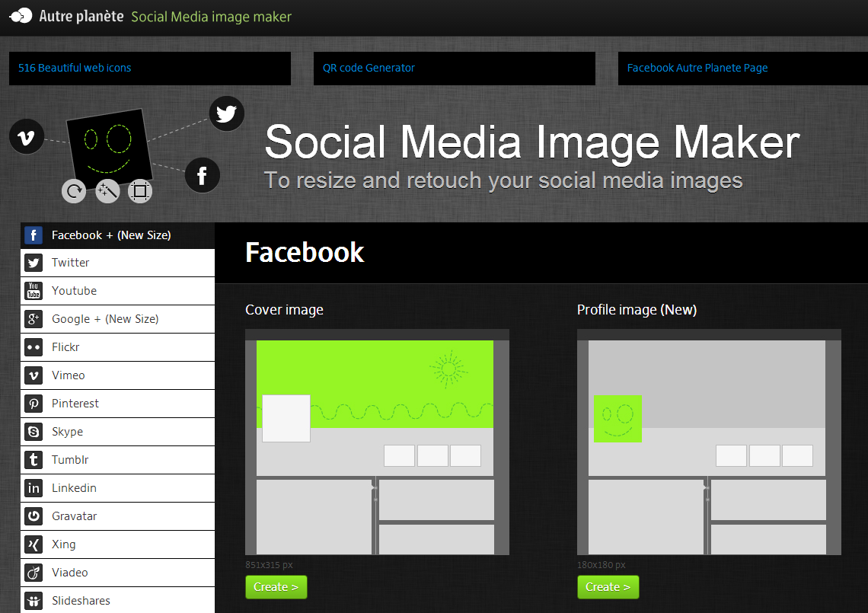Visit the Facebook Autre Planete Page link
The height and width of the screenshot is (613, 868).
click(x=697, y=68)
